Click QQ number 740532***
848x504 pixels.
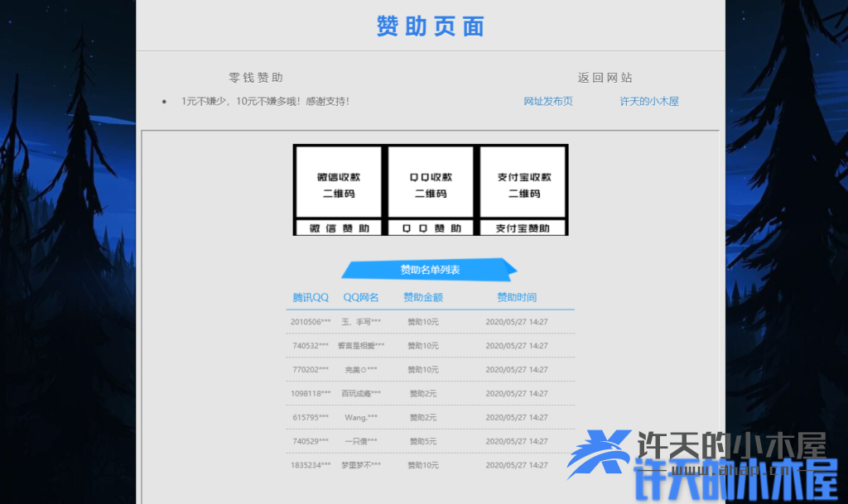(311, 346)
